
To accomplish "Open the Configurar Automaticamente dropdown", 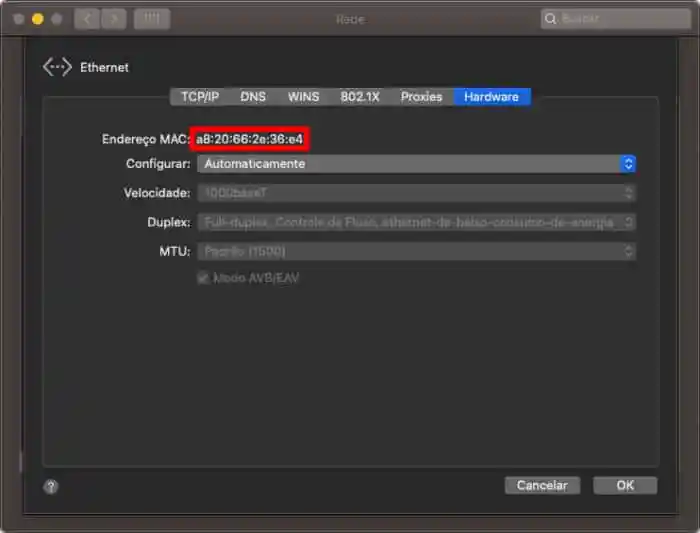I will click(x=417, y=164).
